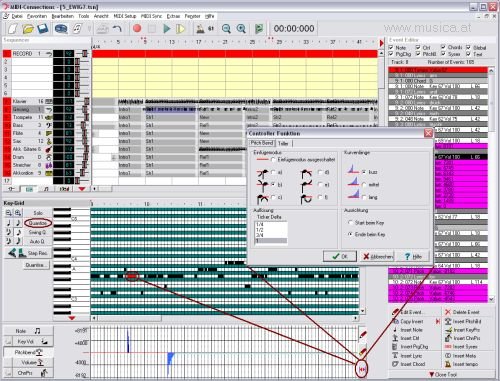Select 'Einfügemodus ausgeschaltet' radio option
This screenshot has width=500, height=381.
(x=273, y=160)
